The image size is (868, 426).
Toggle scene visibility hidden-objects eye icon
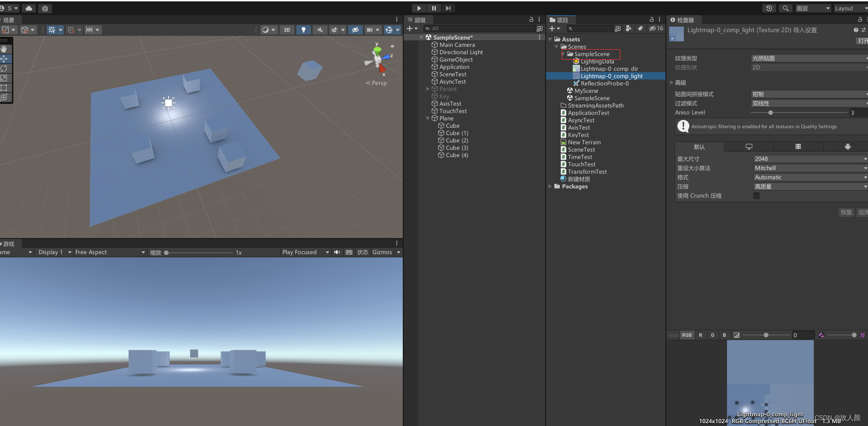pyautogui.click(x=355, y=30)
